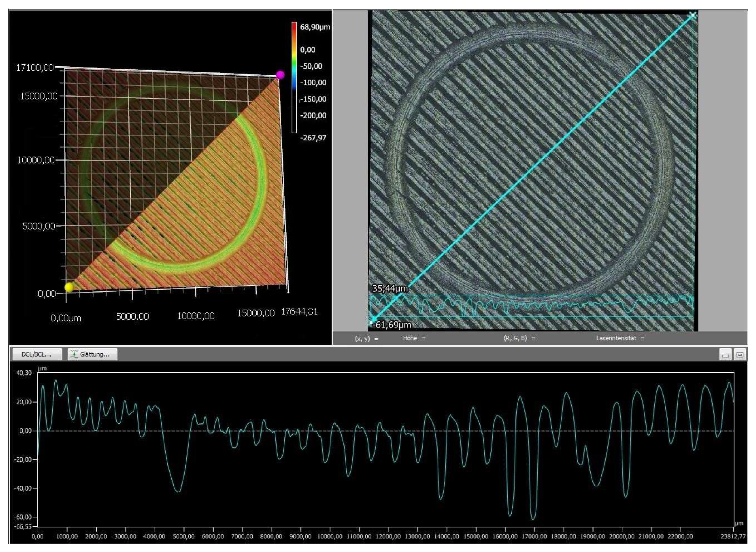Click the height color scale bar
756x552 pixels.
tap(294, 77)
